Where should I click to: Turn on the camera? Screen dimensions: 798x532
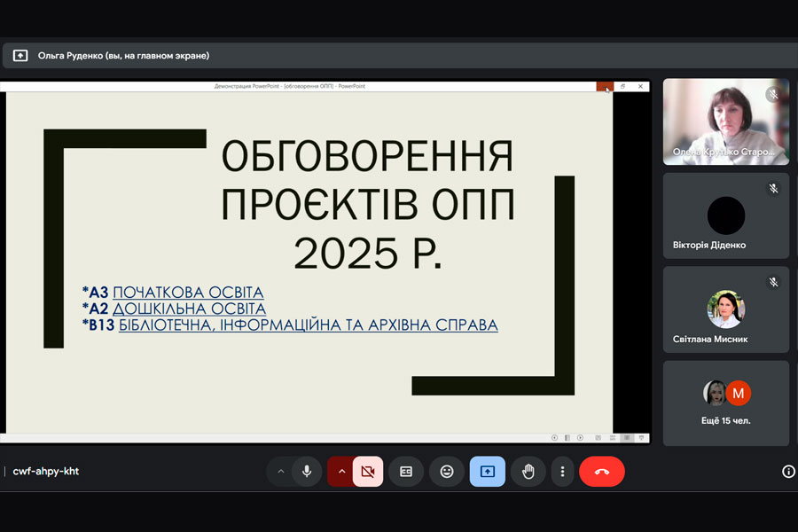click(368, 472)
